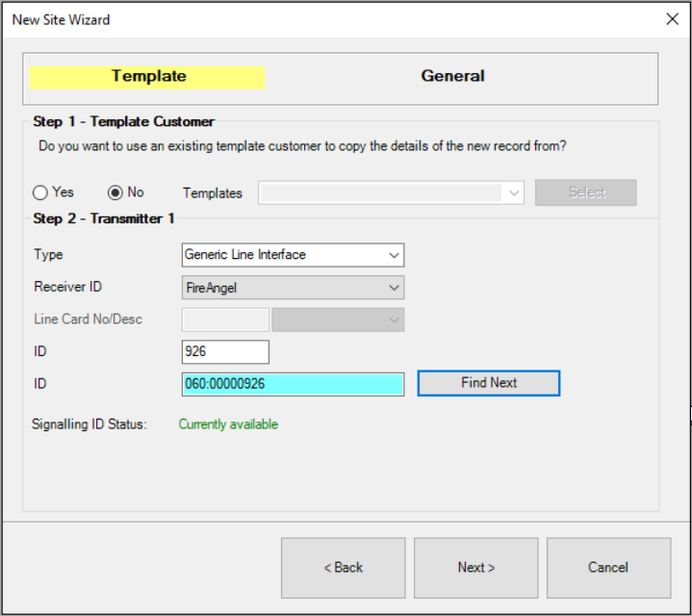
Task: Cancel the wizard
Action: click(608, 568)
